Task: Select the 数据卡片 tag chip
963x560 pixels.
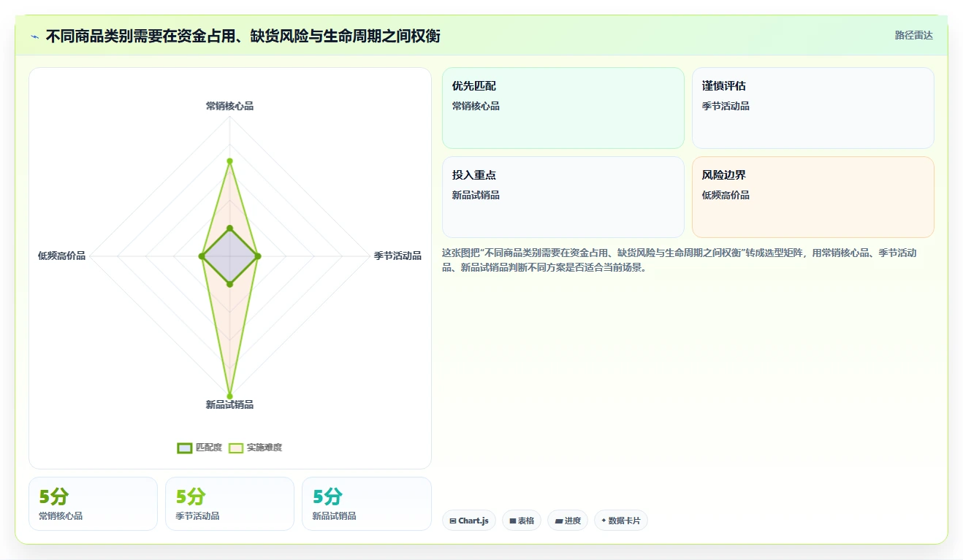Action: point(621,521)
